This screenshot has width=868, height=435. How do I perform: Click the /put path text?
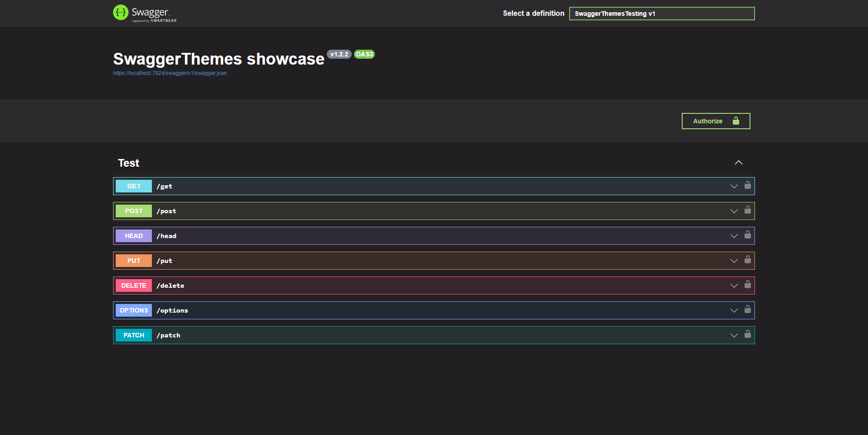(165, 261)
